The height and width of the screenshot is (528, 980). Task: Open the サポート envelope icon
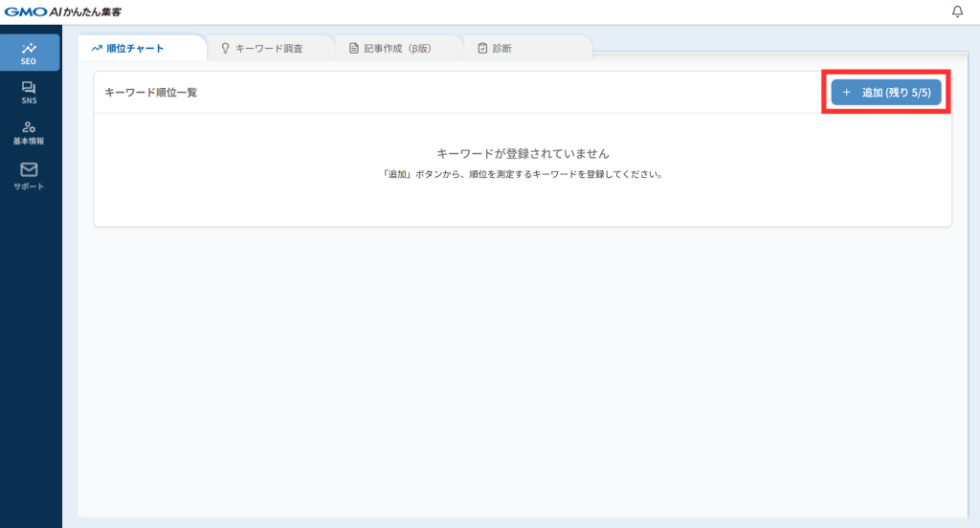coord(29,169)
